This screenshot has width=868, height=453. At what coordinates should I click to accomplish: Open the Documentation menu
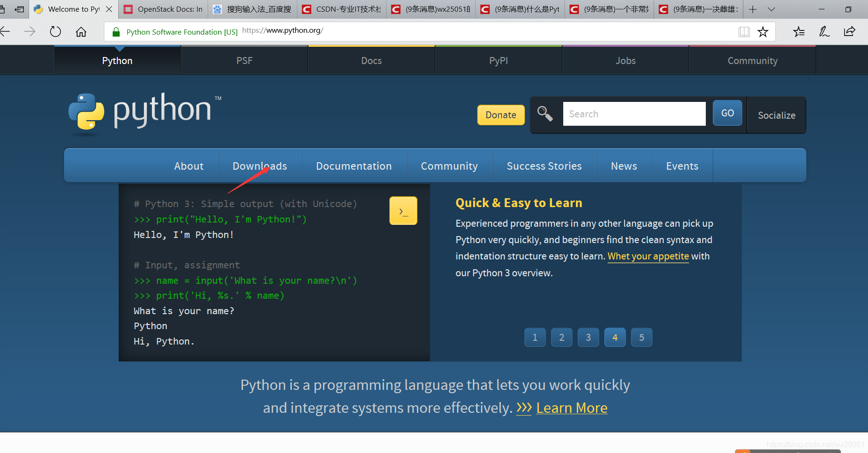[x=354, y=166]
